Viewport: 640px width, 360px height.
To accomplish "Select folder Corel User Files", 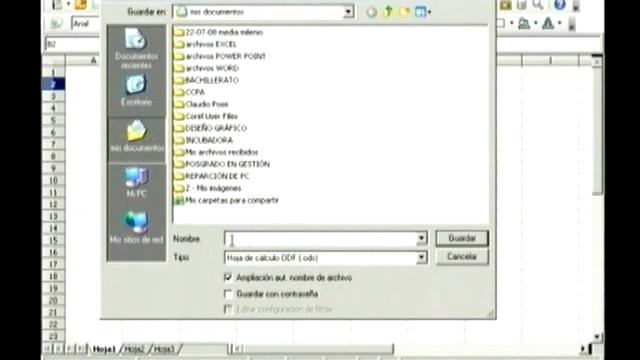I will (207, 116).
